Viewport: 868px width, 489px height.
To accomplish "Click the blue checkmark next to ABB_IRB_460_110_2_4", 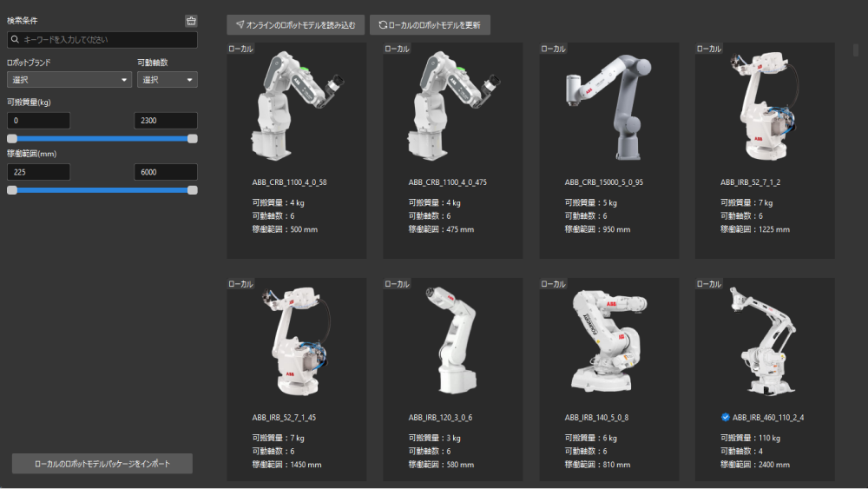I will (x=725, y=417).
